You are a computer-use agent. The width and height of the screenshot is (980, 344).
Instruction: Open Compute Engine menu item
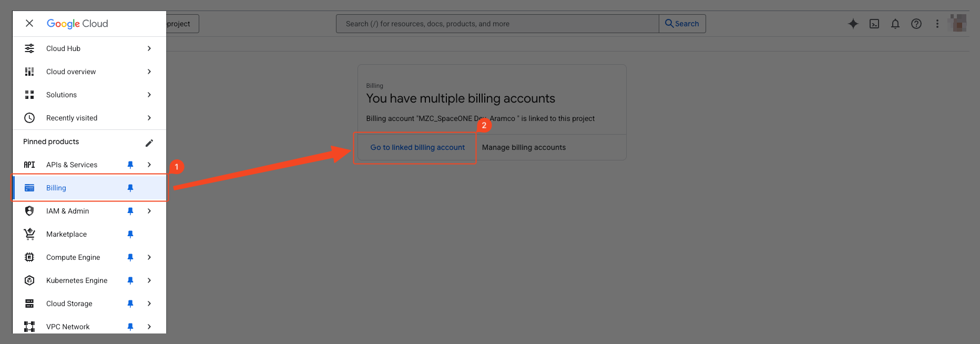pos(89,257)
